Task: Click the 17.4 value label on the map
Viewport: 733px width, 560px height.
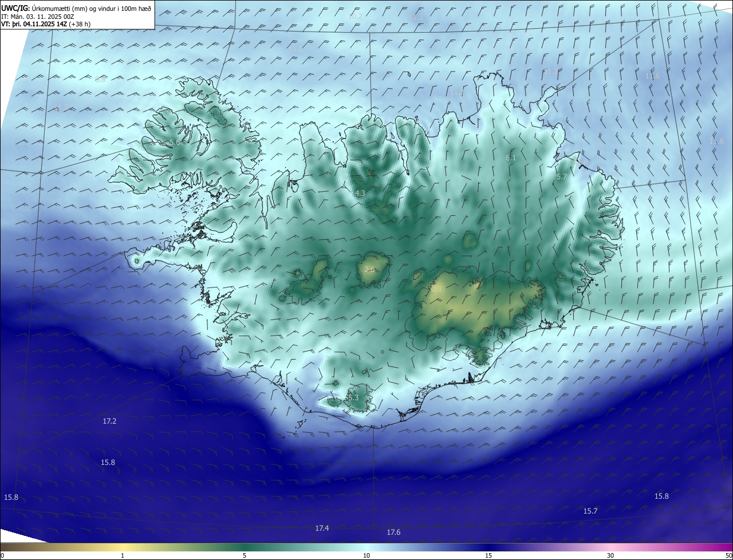Action: pos(322,528)
